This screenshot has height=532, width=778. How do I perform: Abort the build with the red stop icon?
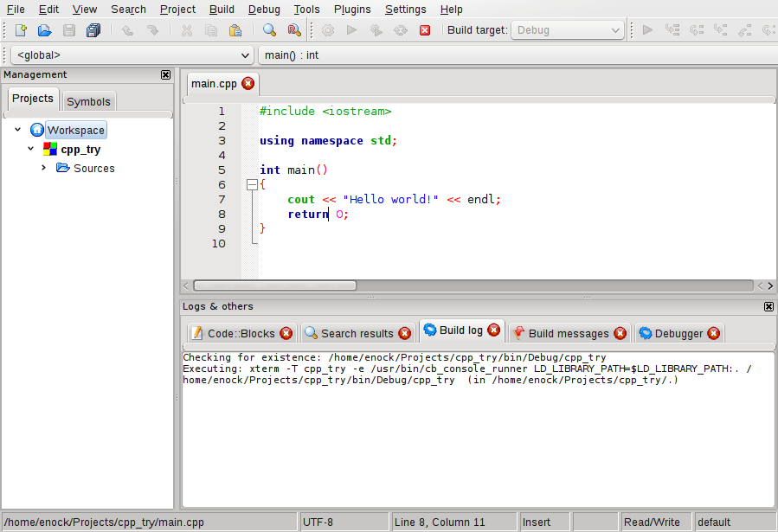click(x=424, y=29)
